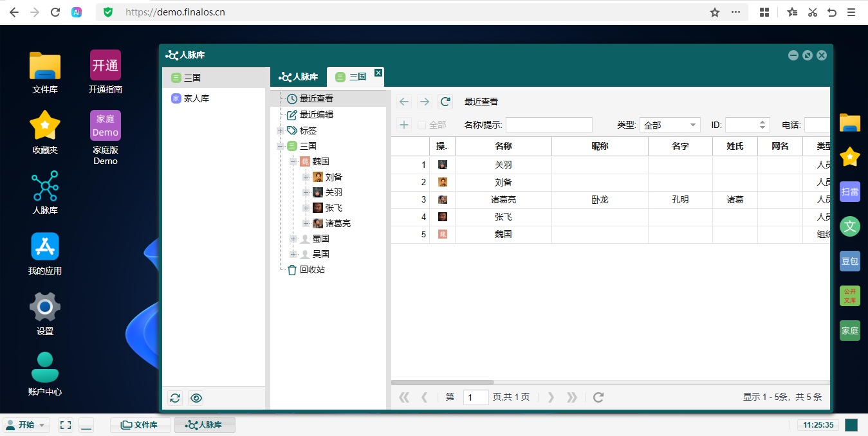This screenshot has height=436, width=868.
Task: Click the green 文 dock icon
Action: click(850, 226)
